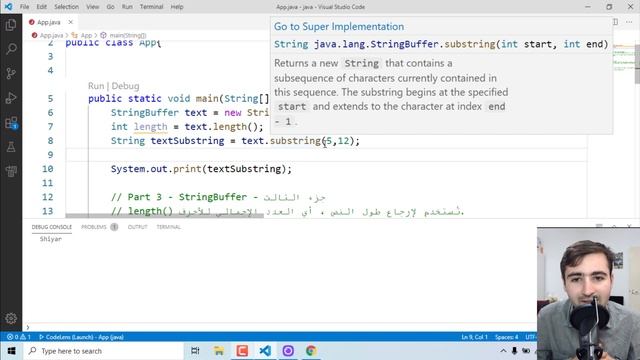Show hidden system tray icons chevron

(x=503, y=351)
